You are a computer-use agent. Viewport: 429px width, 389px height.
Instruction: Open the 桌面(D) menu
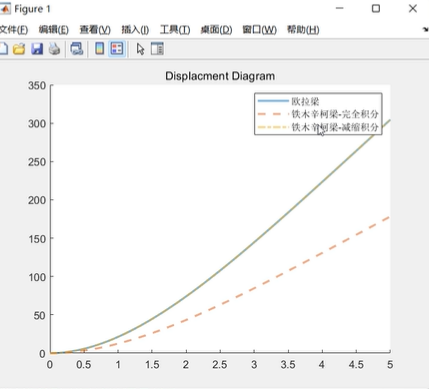(x=216, y=30)
